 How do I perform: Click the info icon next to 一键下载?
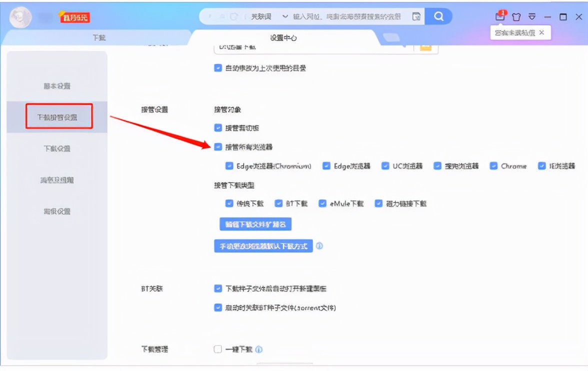click(259, 349)
